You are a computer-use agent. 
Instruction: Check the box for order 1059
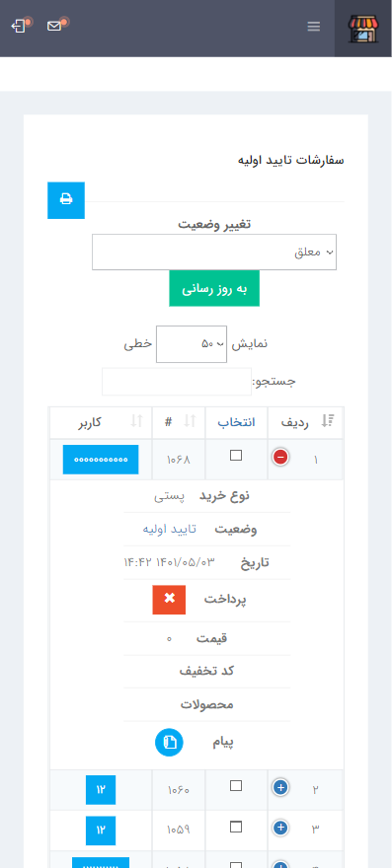(236, 827)
